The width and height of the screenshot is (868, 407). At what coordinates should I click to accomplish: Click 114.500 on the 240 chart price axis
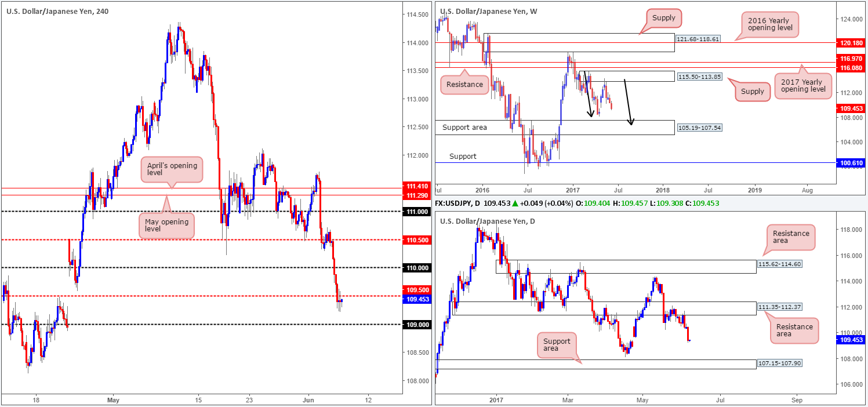click(x=417, y=14)
